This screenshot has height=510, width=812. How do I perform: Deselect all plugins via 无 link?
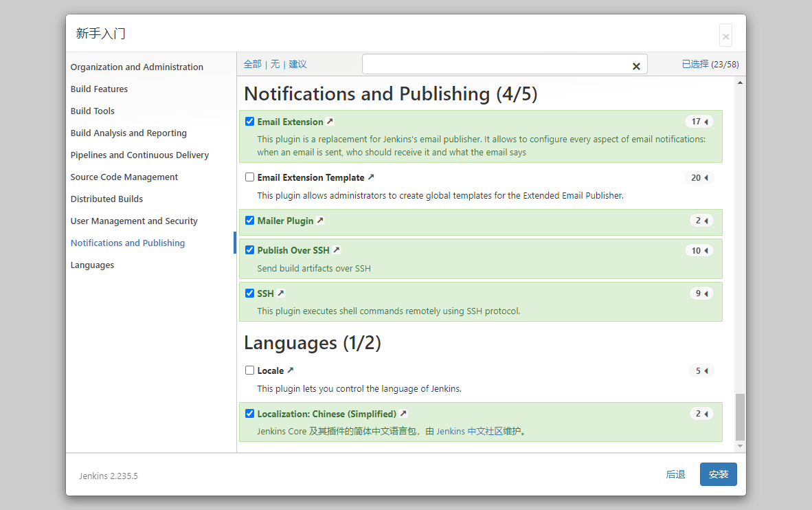pyautogui.click(x=275, y=64)
